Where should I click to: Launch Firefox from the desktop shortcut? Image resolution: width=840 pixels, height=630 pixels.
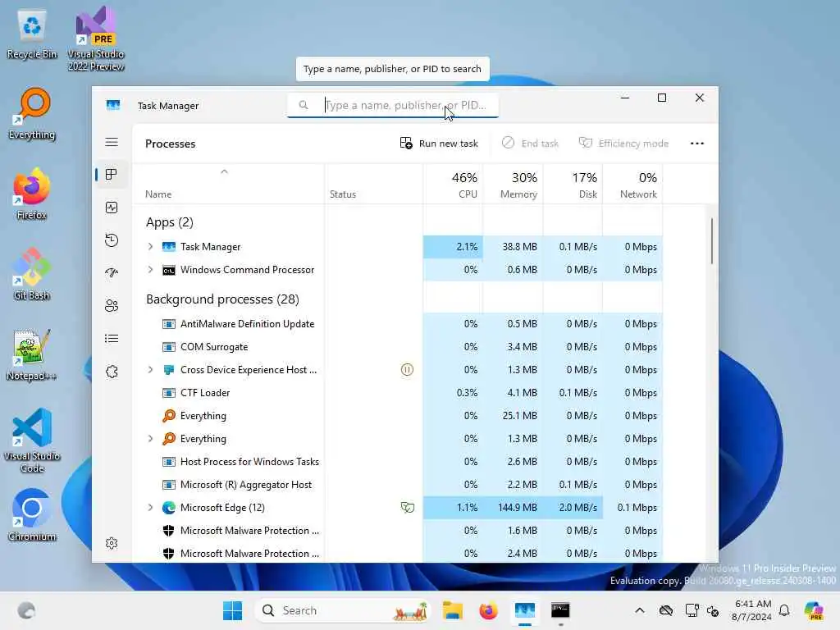pyautogui.click(x=32, y=194)
